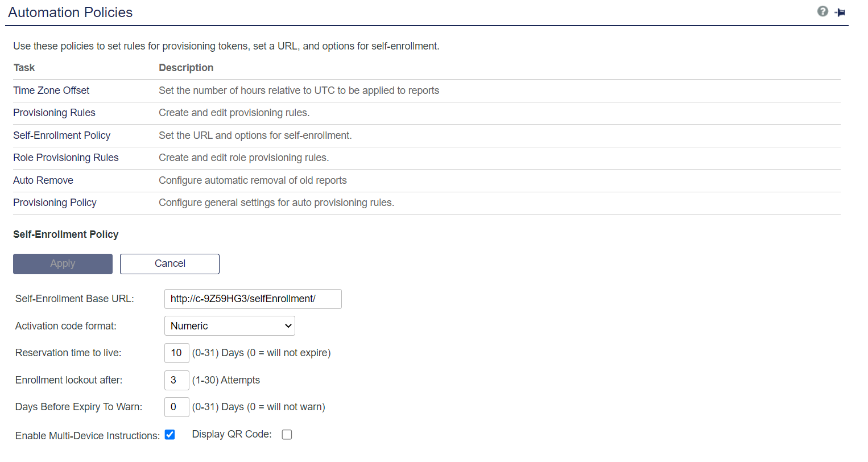Cancel the Self-Enrollment Policy changes
Screen dimensions: 868x462
pyautogui.click(x=170, y=263)
